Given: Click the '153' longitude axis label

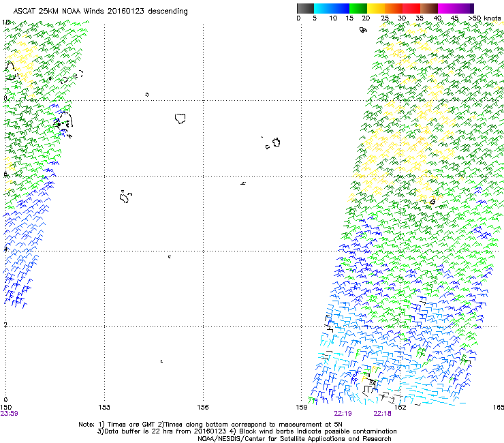Looking at the screenshot, I should click(x=104, y=408).
